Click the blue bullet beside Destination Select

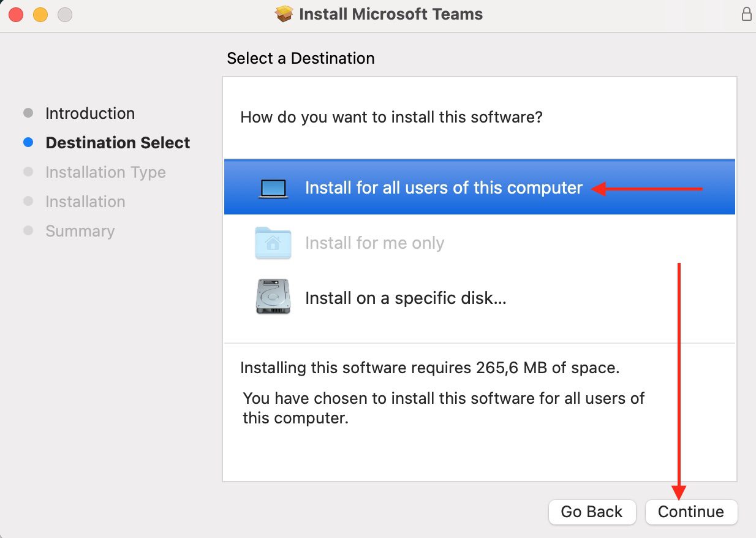click(28, 143)
